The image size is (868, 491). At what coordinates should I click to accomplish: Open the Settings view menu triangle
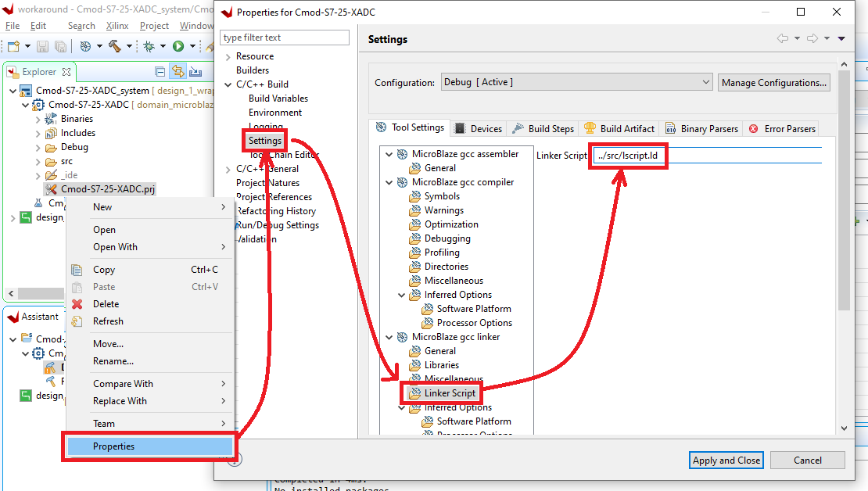841,38
